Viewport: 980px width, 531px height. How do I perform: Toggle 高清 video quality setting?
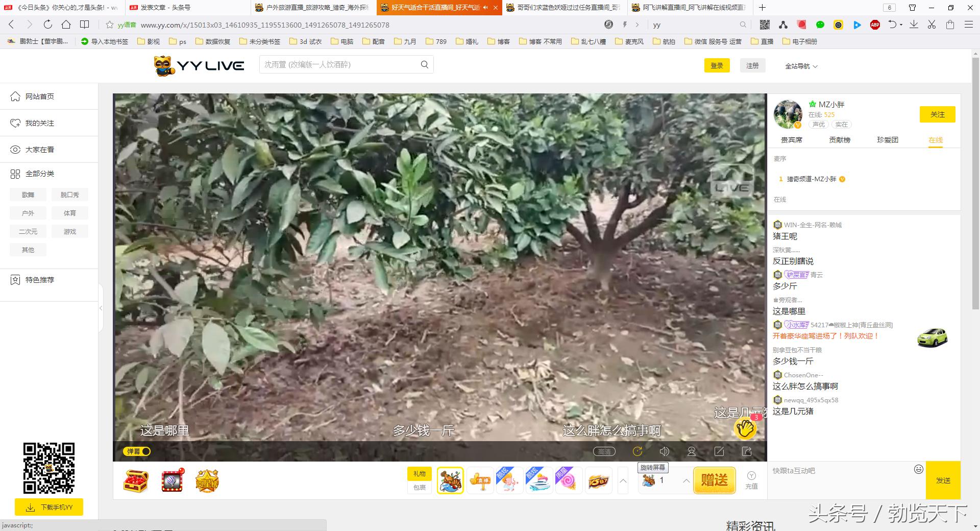(604, 451)
